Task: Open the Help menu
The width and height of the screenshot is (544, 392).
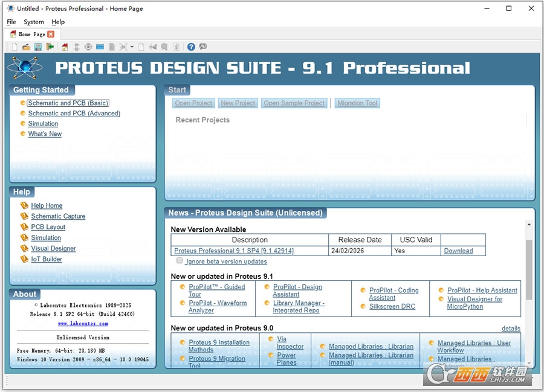Action: tap(58, 22)
